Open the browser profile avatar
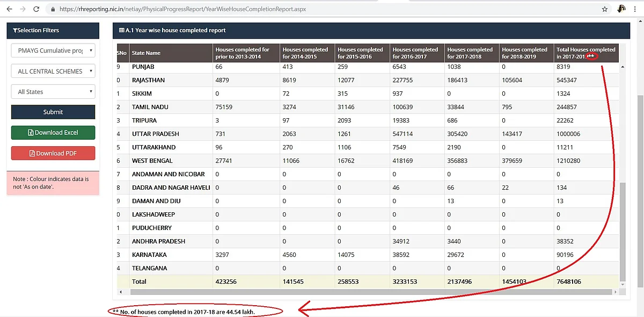Viewport: 644px width, 317px height. click(x=622, y=9)
